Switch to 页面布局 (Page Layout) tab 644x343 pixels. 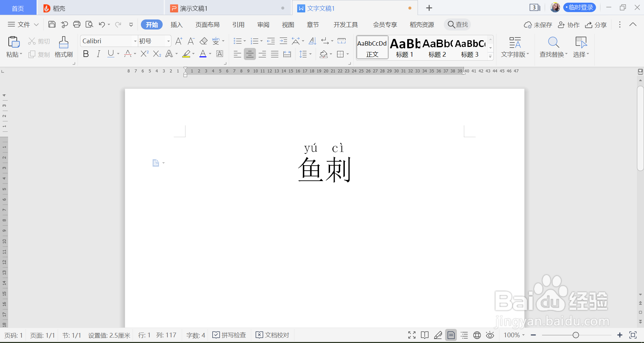(207, 24)
